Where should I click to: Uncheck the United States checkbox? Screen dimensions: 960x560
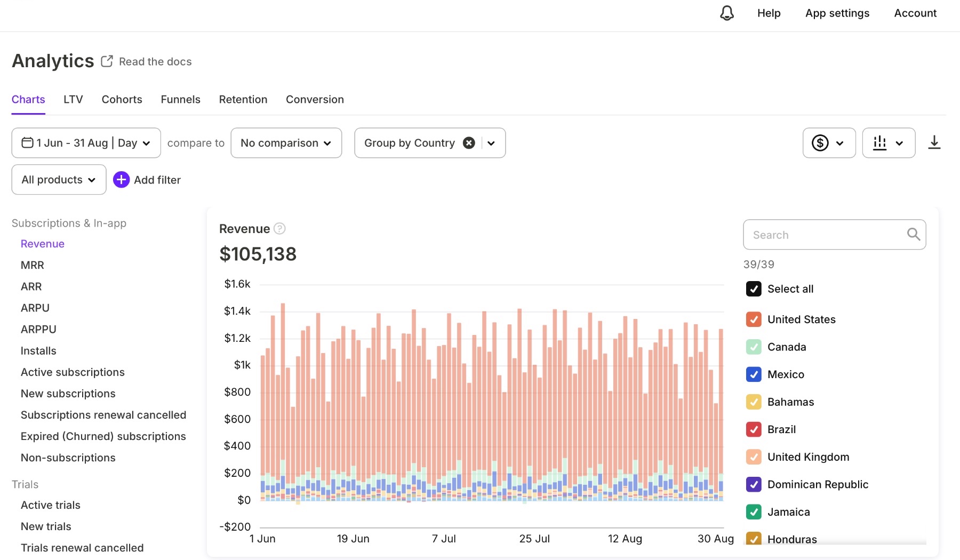point(754,319)
